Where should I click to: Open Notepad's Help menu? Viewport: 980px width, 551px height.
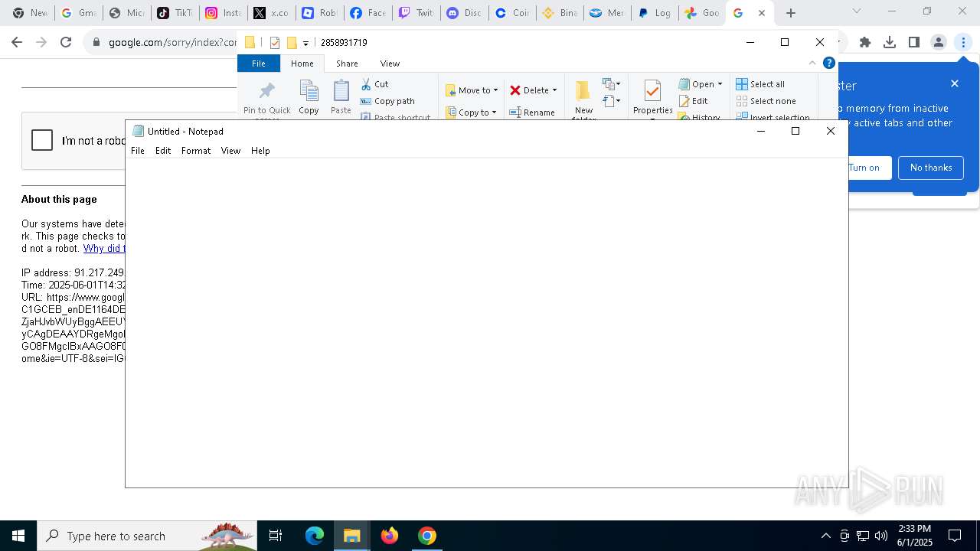(x=260, y=151)
